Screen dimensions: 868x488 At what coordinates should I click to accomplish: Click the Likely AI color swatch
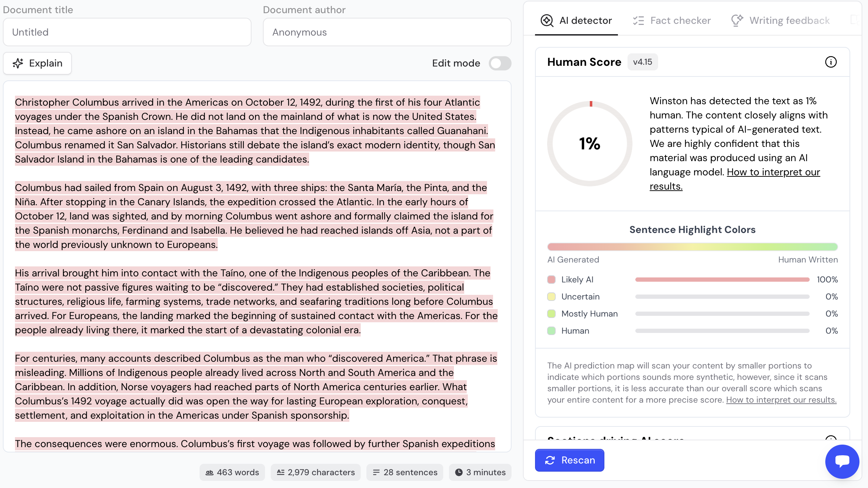point(551,280)
